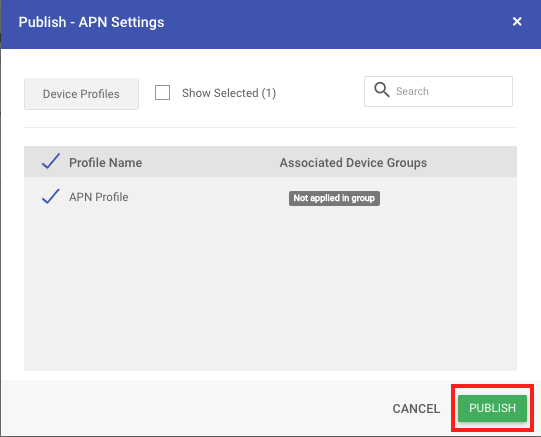
Task: Click the Profile Name column header
Action: 106,162
